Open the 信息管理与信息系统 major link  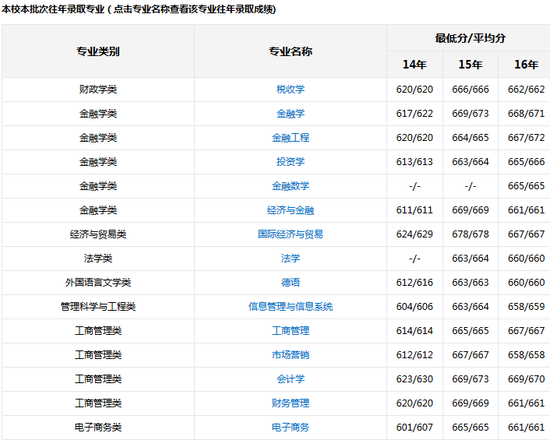290,307
